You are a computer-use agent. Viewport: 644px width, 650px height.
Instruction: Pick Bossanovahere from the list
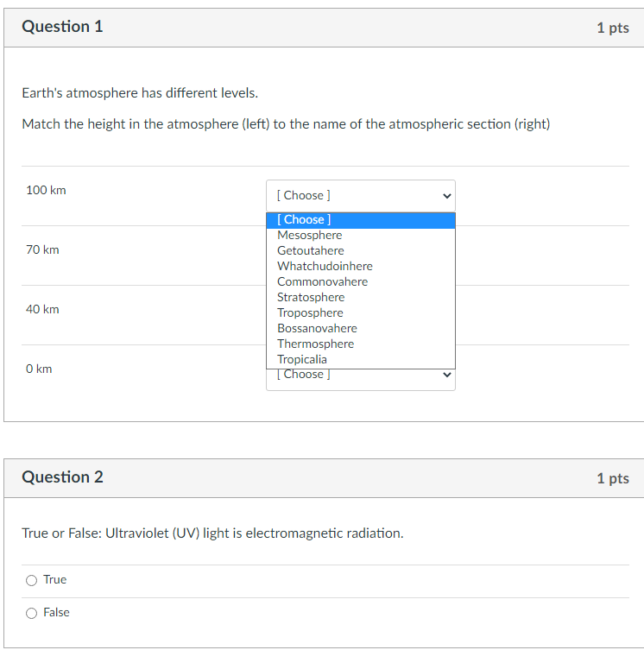(x=360, y=328)
